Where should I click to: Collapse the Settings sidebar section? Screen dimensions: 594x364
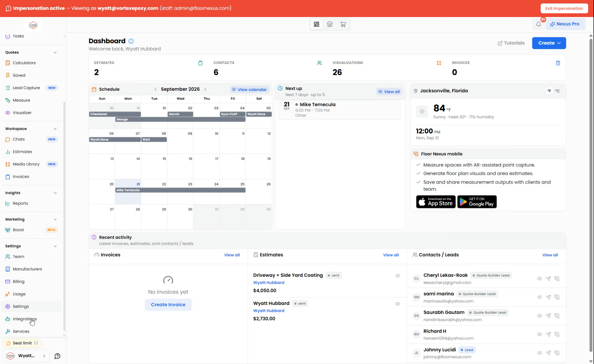click(55, 246)
